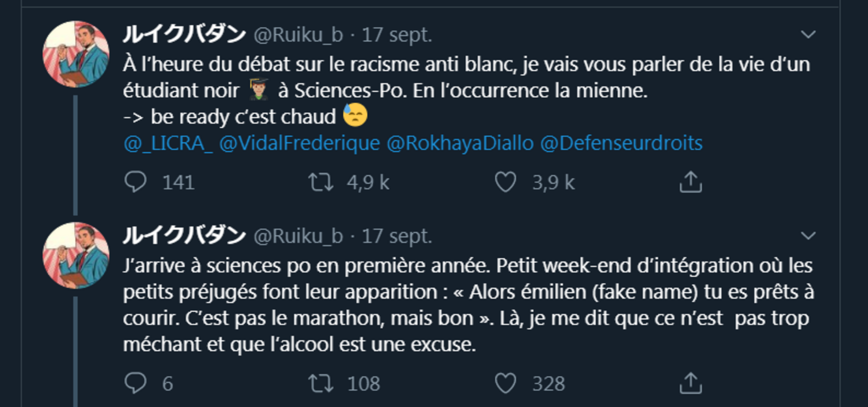
Task: Share the second tweet via share icon
Action: pyautogui.click(x=690, y=383)
